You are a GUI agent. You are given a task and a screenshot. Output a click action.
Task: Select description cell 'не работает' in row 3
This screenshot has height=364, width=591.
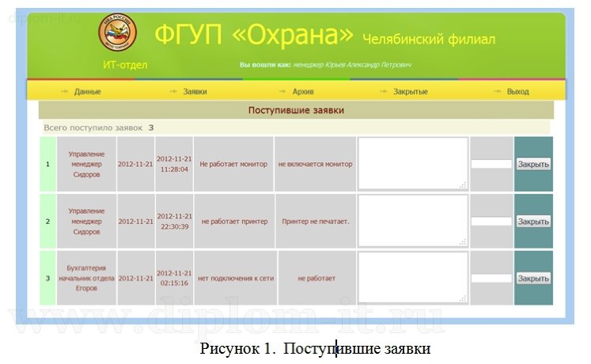point(316,278)
